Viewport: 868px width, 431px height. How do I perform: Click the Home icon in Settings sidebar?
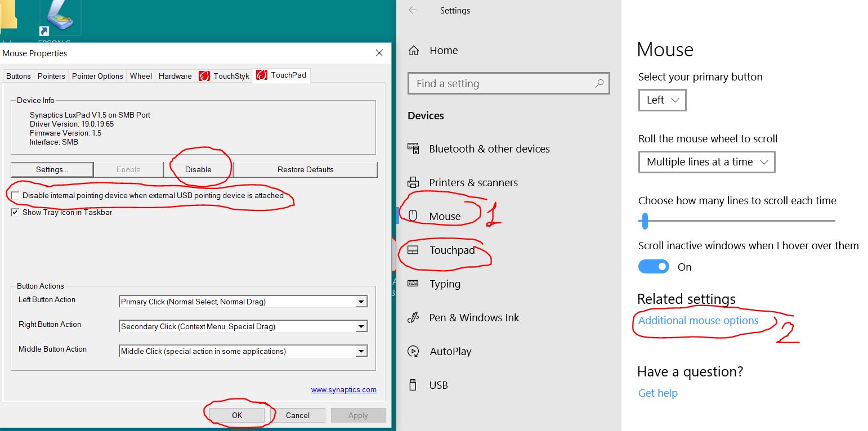[414, 51]
